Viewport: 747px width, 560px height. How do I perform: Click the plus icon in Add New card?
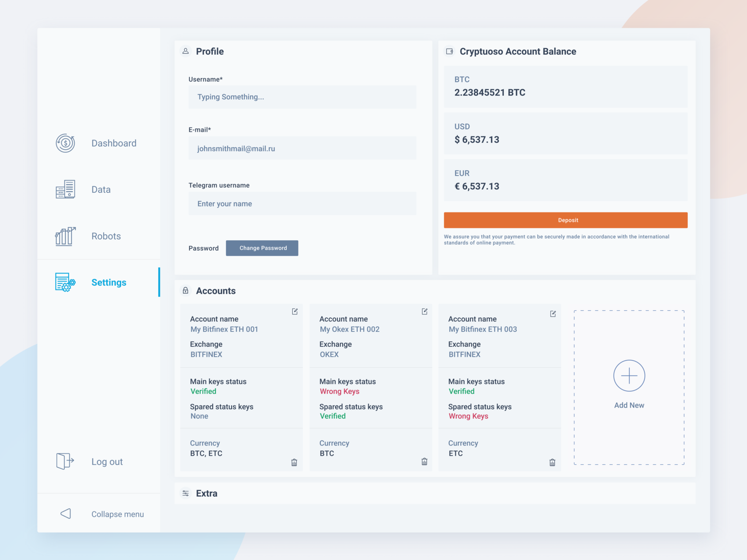pos(629,376)
